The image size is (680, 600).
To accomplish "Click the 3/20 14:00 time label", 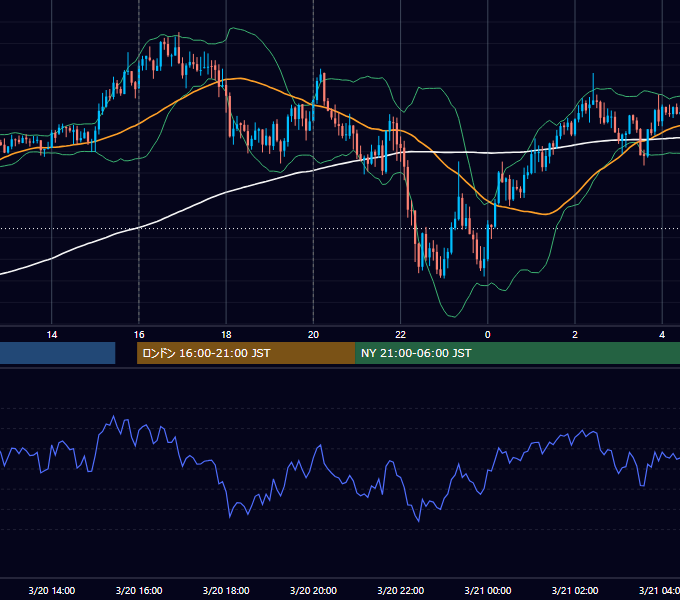I will (52, 590).
